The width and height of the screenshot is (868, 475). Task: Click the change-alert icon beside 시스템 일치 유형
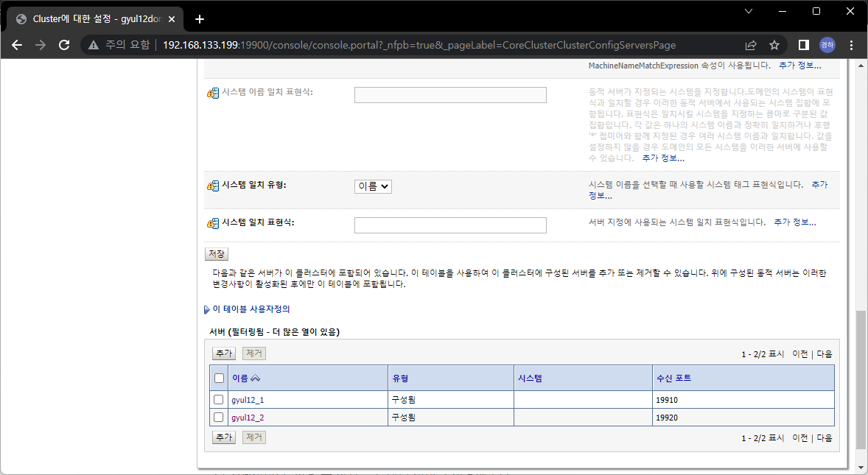pyautogui.click(x=213, y=184)
